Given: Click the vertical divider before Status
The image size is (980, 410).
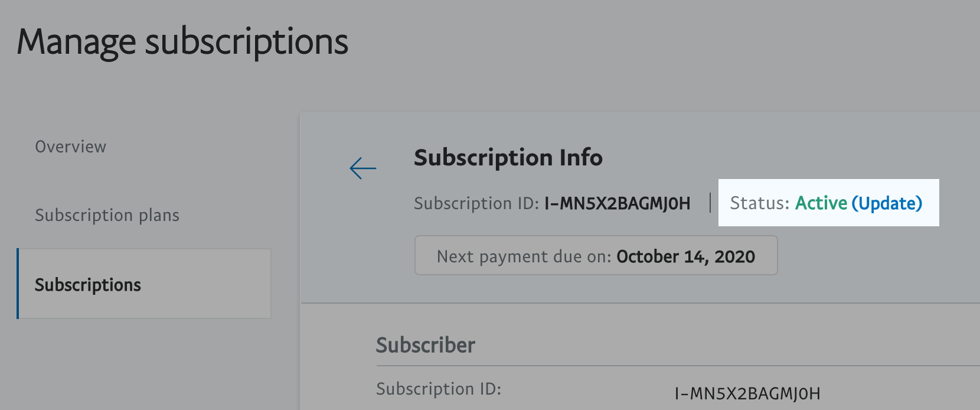Looking at the screenshot, I should (710, 203).
